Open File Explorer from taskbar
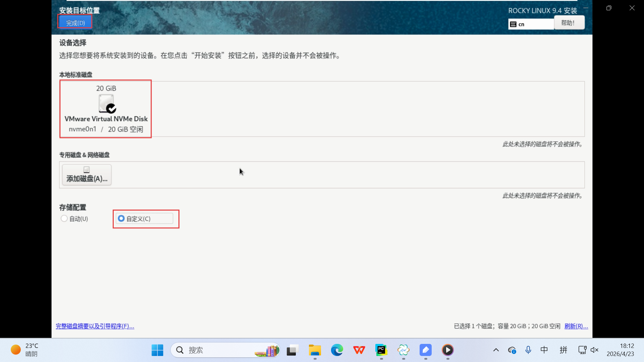The width and height of the screenshot is (644, 362). [315, 350]
